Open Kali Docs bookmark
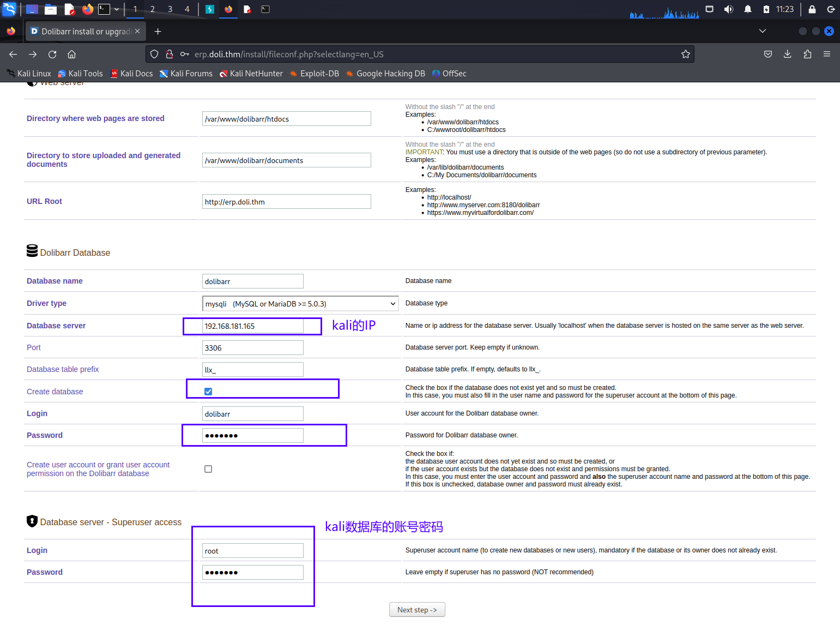This screenshot has width=840, height=625. [131, 74]
